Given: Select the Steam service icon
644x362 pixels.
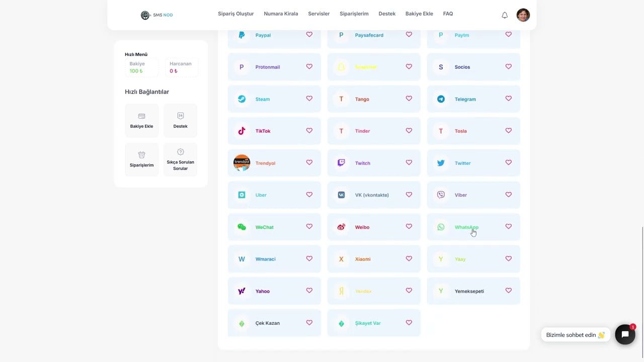Looking at the screenshot, I should 242,99.
